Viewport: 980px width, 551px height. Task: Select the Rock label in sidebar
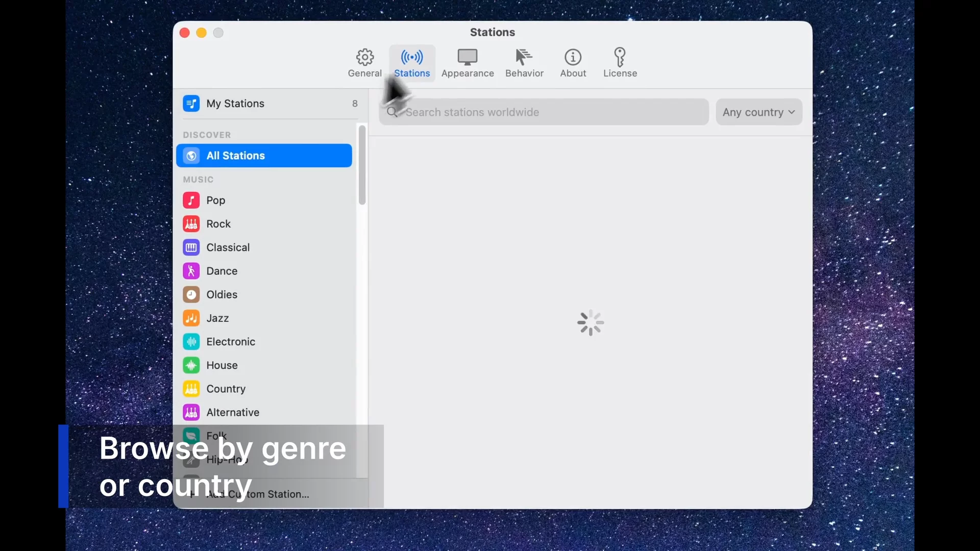(218, 224)
